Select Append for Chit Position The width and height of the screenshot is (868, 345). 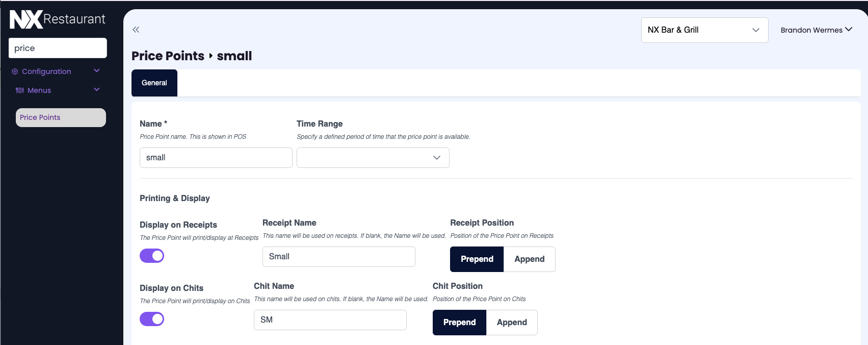tap(512, 323)
